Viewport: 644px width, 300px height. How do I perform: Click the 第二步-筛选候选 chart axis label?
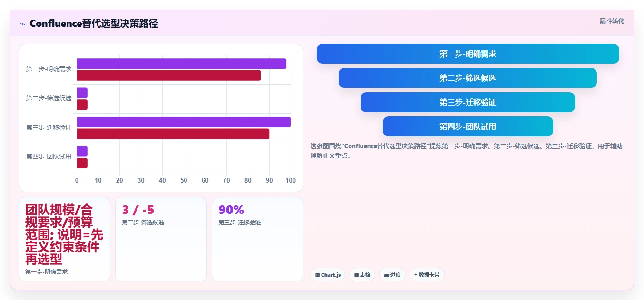(49, 98)
